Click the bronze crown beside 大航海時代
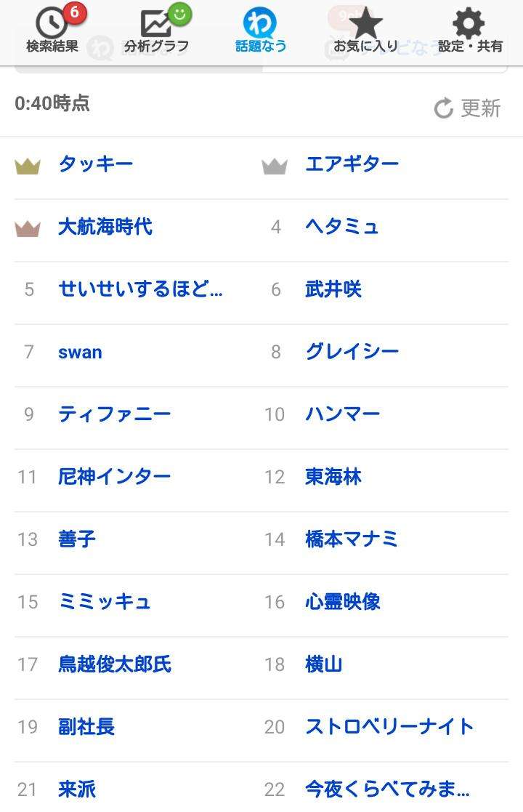The width and height of the screenshot is (523, 812). click(28, 228)
